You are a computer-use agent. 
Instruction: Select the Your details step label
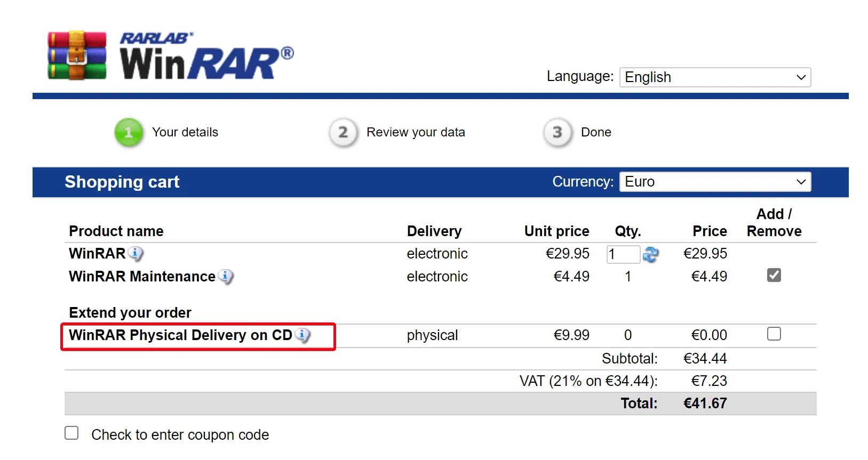tap(185, 132)
